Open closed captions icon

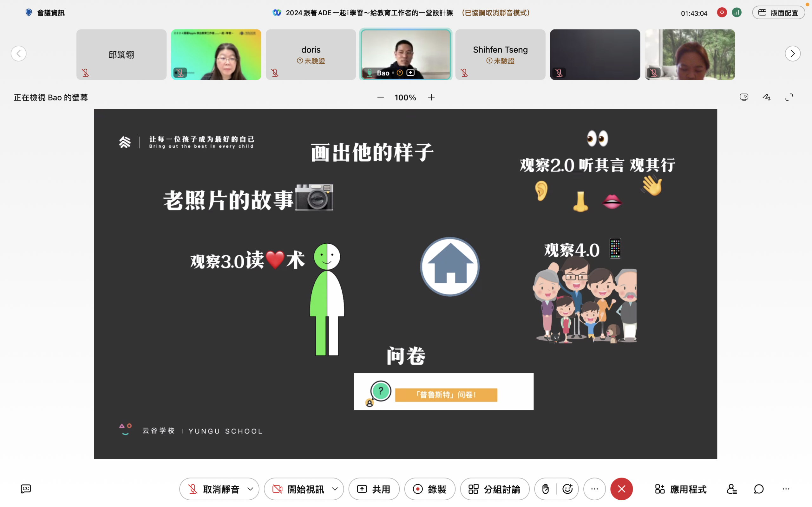click(x=26, y=489)
